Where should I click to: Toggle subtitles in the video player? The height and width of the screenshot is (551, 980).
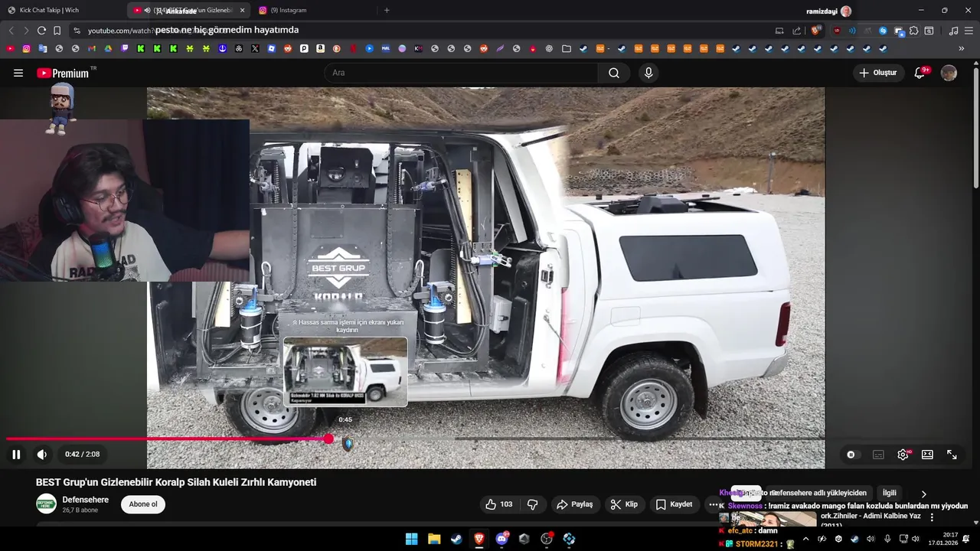coord(878,455)
